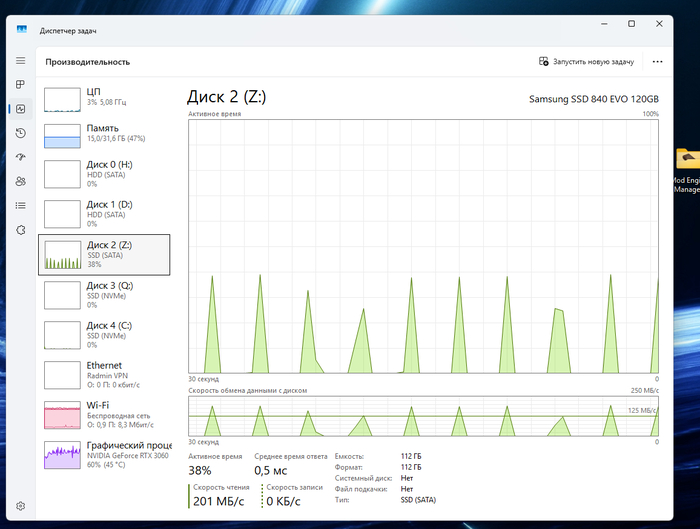Select the Память performance item
This screenshot has width=700, height=529.
coord(104,134)
